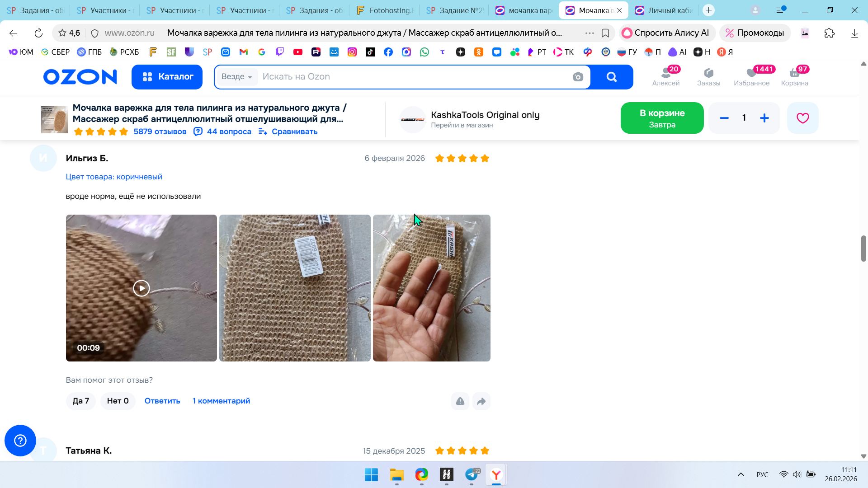Open the Каталог menu
868x488 pixels.
[x=167, y=77]
